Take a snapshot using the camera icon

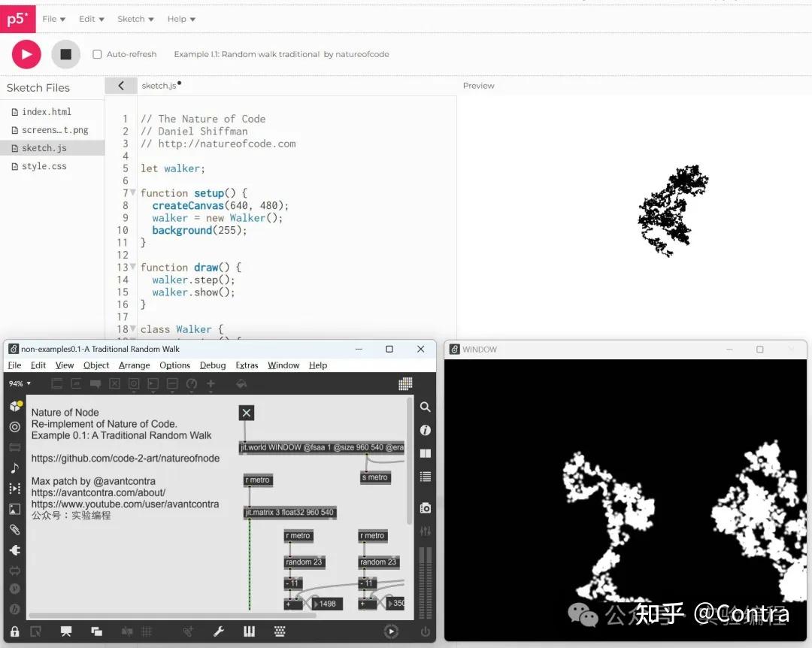click(x=426, y=507)
